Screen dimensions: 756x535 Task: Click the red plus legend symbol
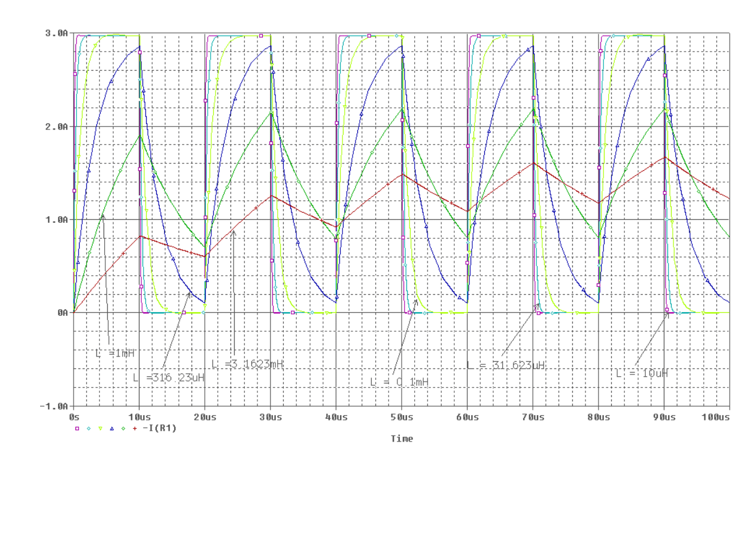pos(135,428)
